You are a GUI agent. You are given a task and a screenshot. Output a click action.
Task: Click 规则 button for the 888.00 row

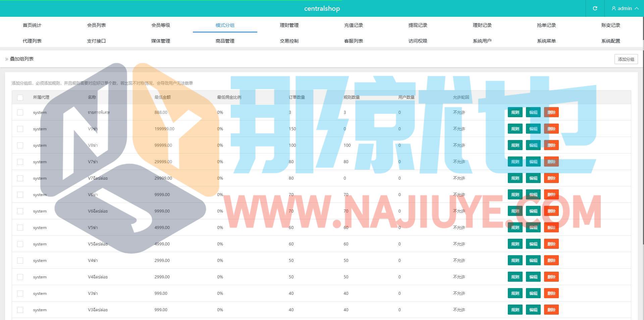(x=515, y=112)
